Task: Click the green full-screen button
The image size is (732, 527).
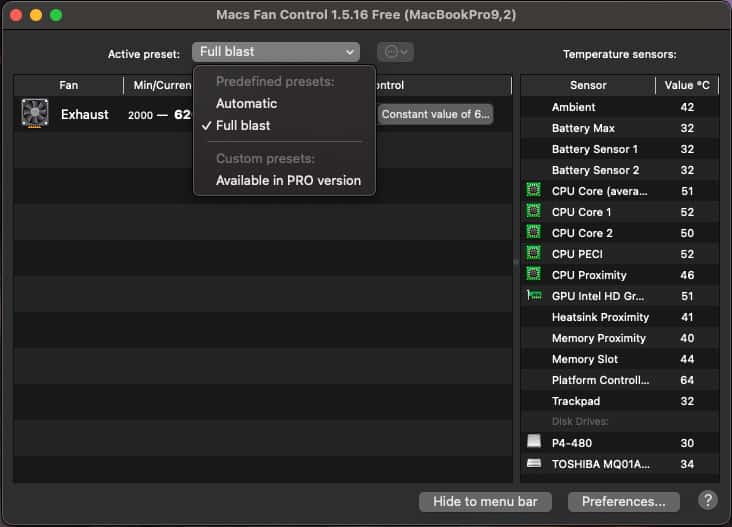Action: click(x=56, y=15)
